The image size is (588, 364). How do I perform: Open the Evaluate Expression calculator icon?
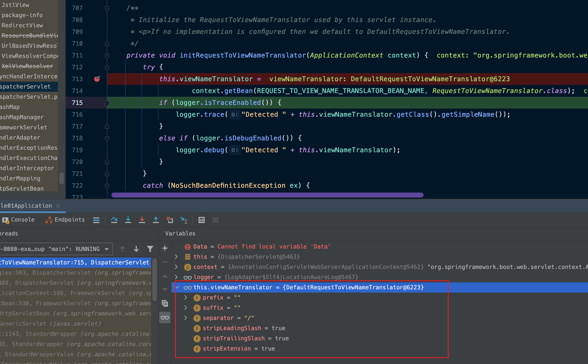tap(201, 220)
